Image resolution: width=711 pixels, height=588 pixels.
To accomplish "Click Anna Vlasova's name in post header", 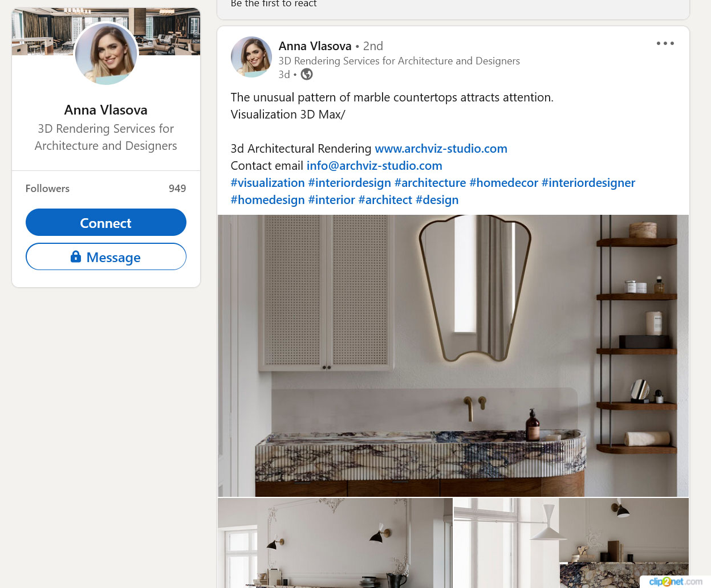I will pos(315,46).
